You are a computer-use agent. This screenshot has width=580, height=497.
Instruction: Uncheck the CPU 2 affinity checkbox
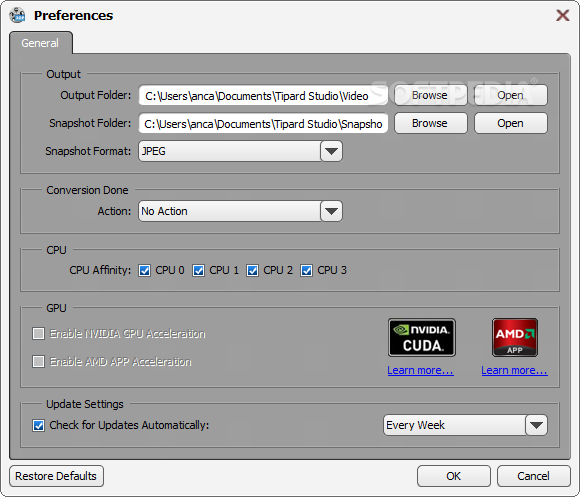[x=252, y=271]
